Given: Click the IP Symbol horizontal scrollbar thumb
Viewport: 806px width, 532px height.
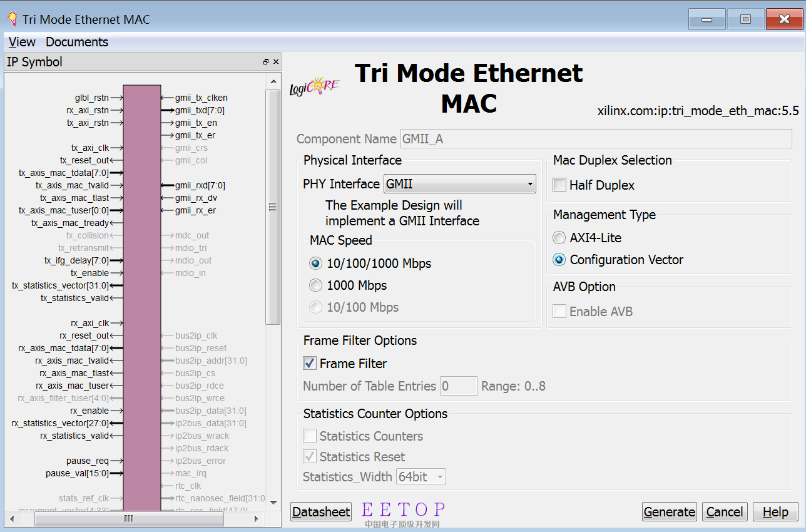Looking at the screenshot, I should tap(128, 518).
